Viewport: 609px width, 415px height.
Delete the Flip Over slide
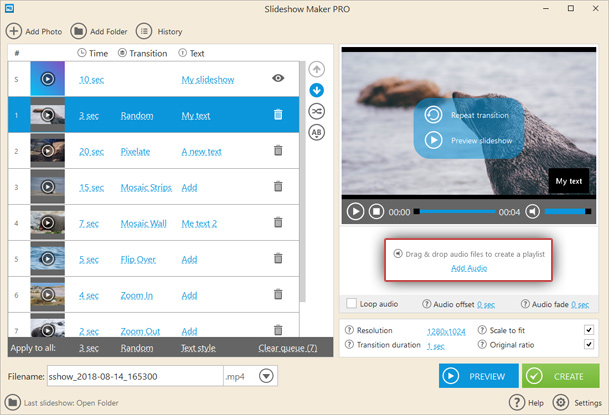[278, 258]
